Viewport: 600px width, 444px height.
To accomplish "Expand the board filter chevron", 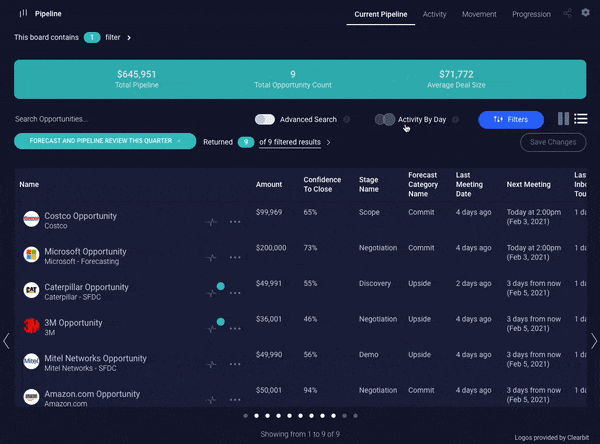I will (x=129, y=37).
